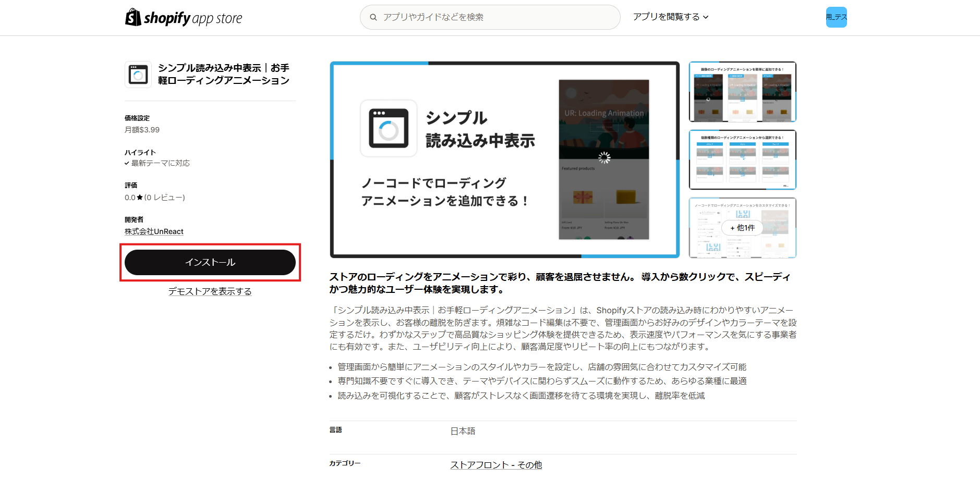Viewport: 980px width, 492px height.
Task: Click the app icon inside the main preview banner
Action: point(388,129)
